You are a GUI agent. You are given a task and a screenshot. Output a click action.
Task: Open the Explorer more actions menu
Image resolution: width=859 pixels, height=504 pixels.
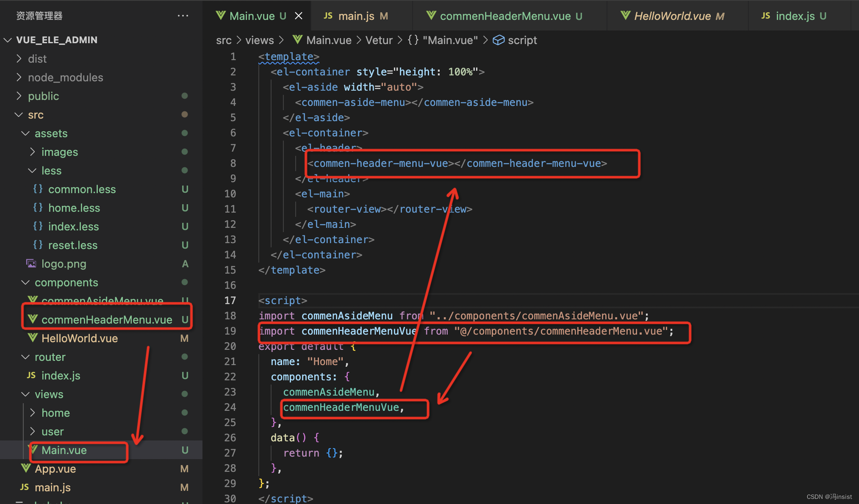183,15
